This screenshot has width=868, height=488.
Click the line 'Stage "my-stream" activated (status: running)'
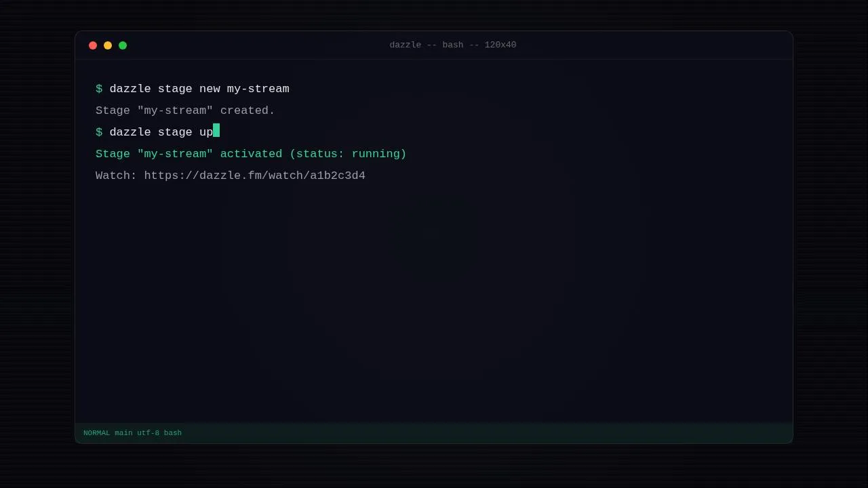point(251,154)
